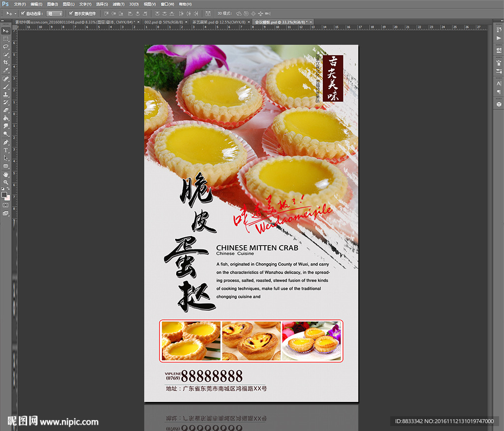Open the Move tool preset picker arrow

point(15,13)
